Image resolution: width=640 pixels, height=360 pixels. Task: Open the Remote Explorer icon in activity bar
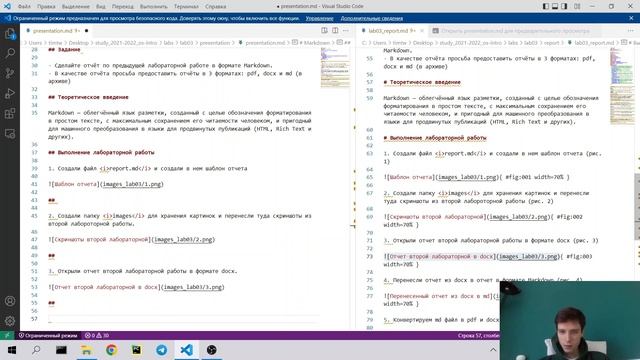10,133
